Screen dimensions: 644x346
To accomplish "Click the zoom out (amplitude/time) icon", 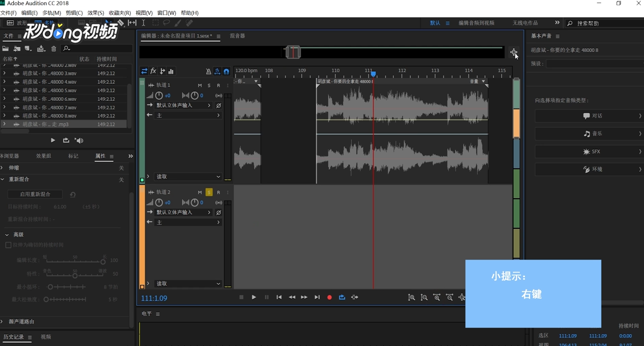I will click(424, 297).
